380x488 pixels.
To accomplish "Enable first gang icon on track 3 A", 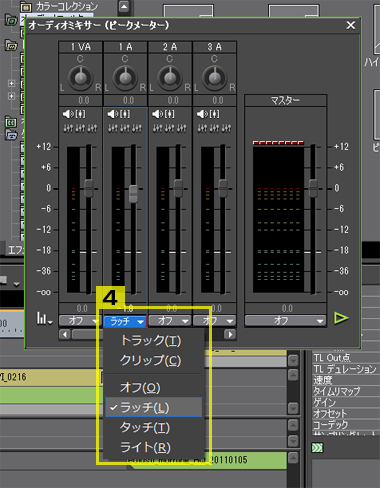I will click(x=202, y=128).
